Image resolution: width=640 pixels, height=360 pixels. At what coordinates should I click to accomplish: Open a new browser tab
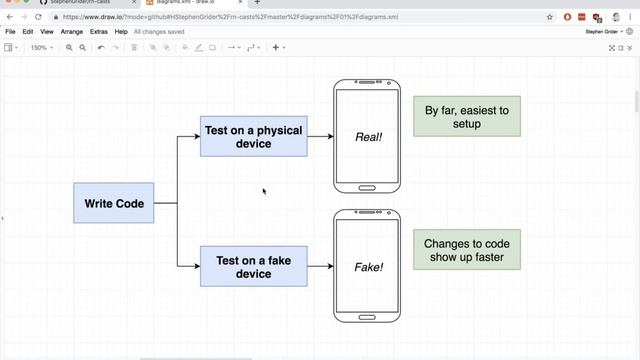click(x=257, y=2)
